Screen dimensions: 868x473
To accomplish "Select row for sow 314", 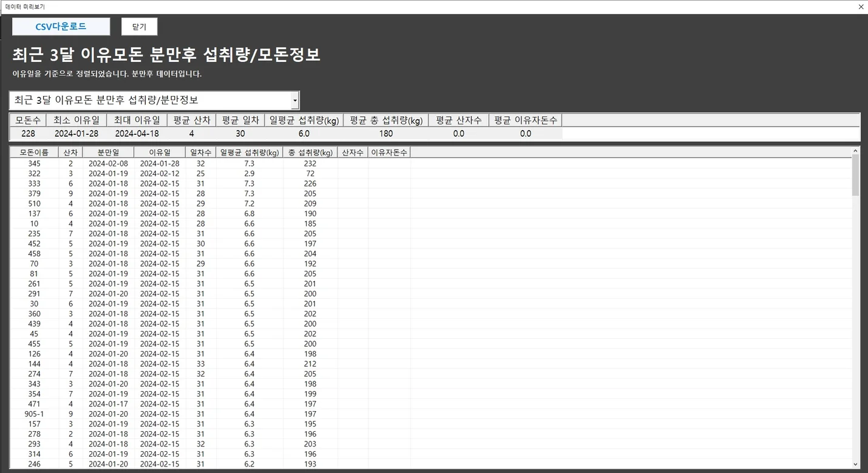I will tap(430, 454).
